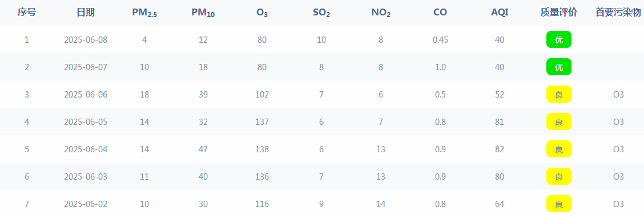
Task: Select the date cell 2025-06-05
Action: point(86,122)
